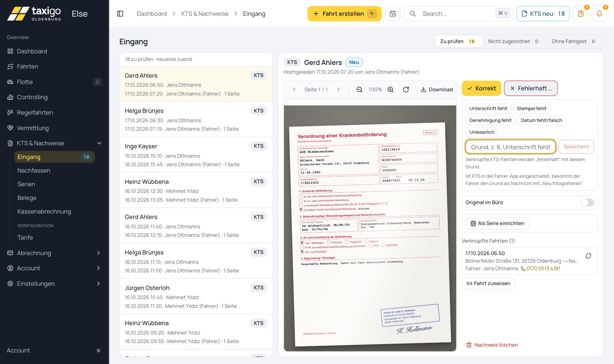Switch to the Ohne Fahrgast tab
The height and width of the screenshot is (364, 614).
[573, 41]
